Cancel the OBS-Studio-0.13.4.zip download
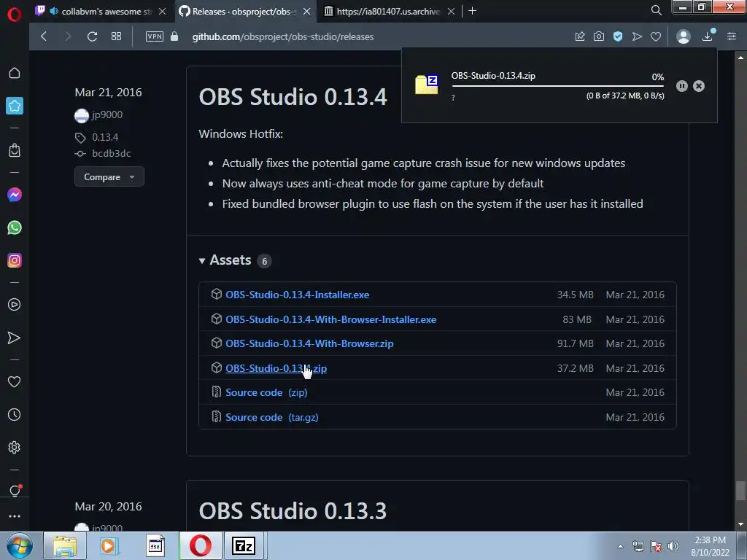 [x=699, y=86]
